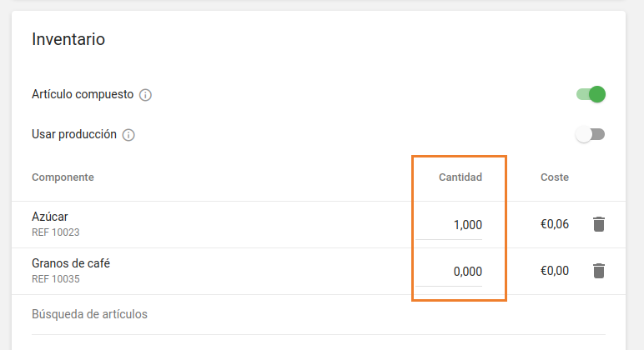The width and height of the screenshot is (644, 350).
Task: Remove Granos de café using trash icon
Action: (x=599, y=271)
